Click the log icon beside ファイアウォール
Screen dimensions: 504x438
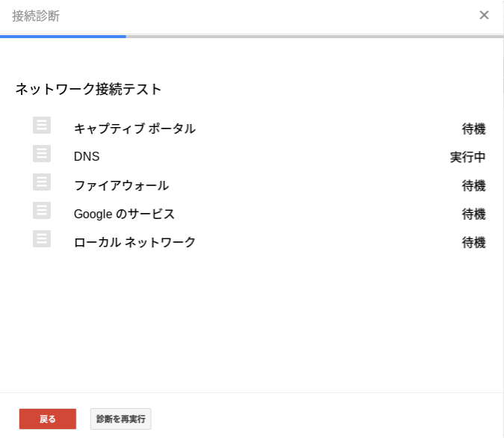pyautogui.click(x=42, y=182)
